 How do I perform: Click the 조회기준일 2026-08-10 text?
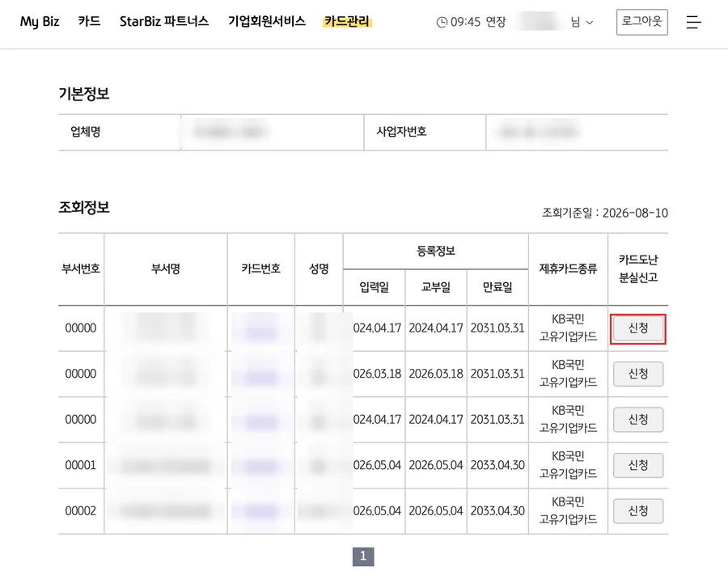coord(605,213)
